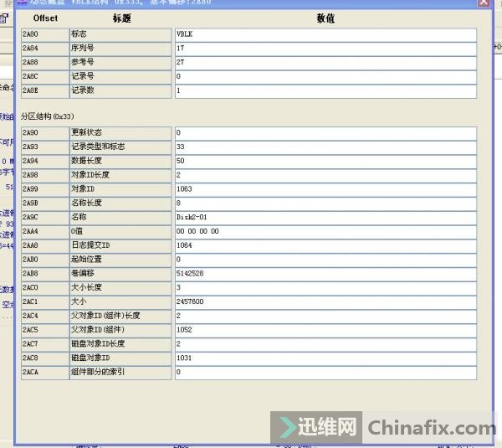Select the 参考号 value field showing 27
The height and width of the screenshot is (448, 502).
[x=326, y=63]
